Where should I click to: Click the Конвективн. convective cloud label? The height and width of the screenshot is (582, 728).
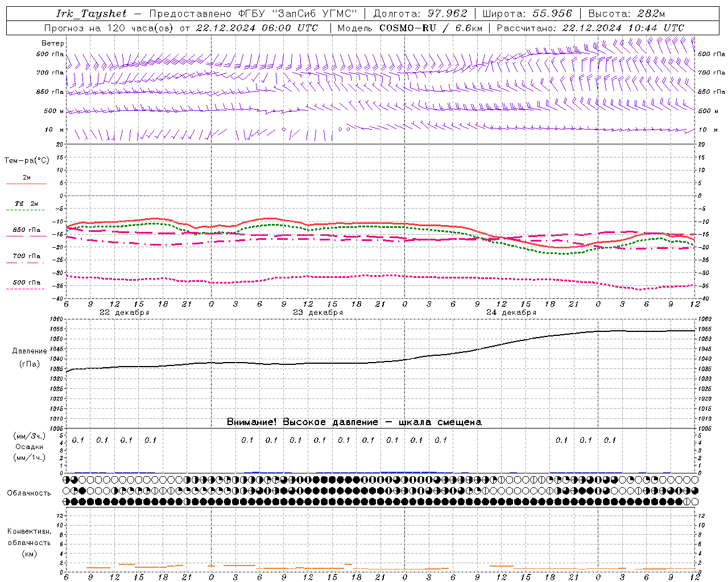coord(29,531)
